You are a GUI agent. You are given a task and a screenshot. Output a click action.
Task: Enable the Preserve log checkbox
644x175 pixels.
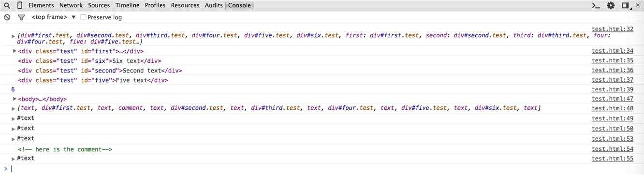[x=83, y=17]
